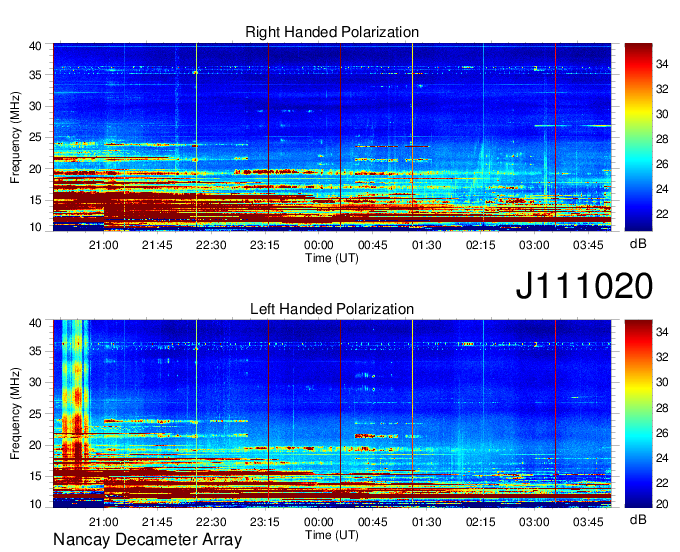Click the dB unit under Left Handed color bar
The image size is (680, 552).
tap(638, 519)
